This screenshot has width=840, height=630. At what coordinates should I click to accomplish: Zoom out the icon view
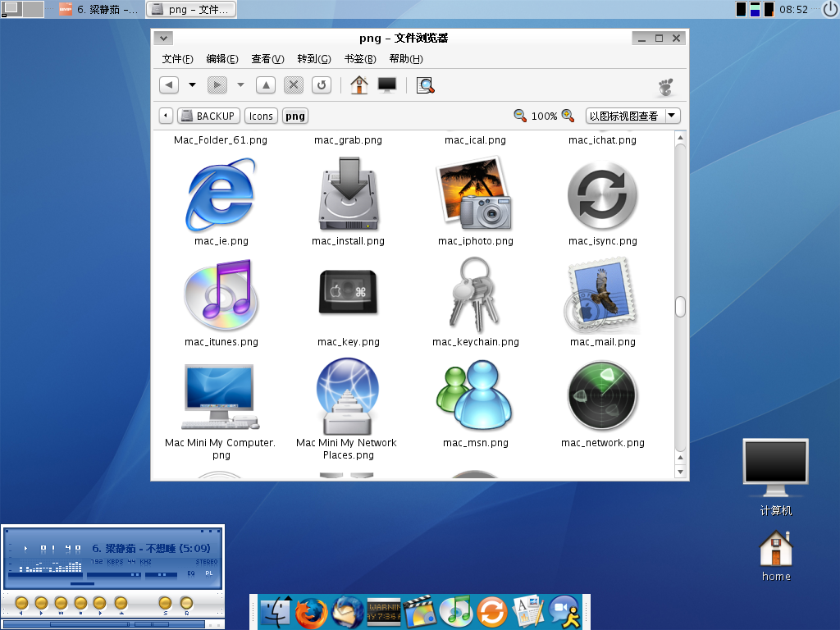pos(519,116)
